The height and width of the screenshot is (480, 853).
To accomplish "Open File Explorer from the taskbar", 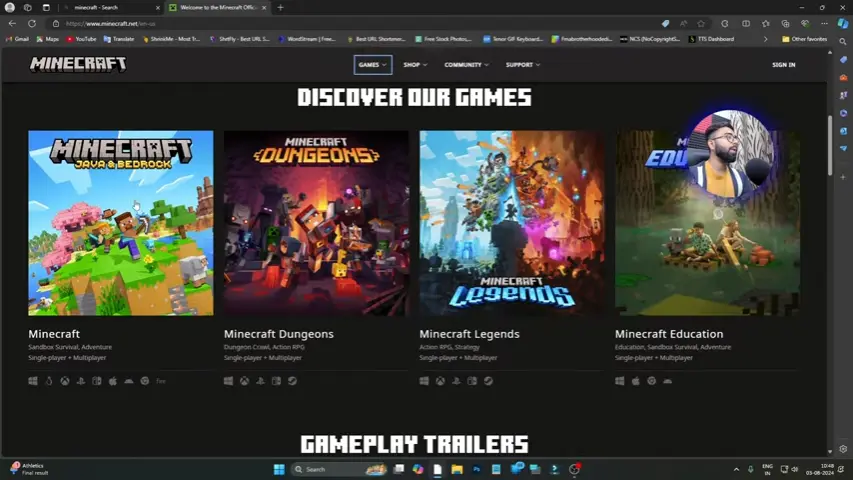I will 457,469.
